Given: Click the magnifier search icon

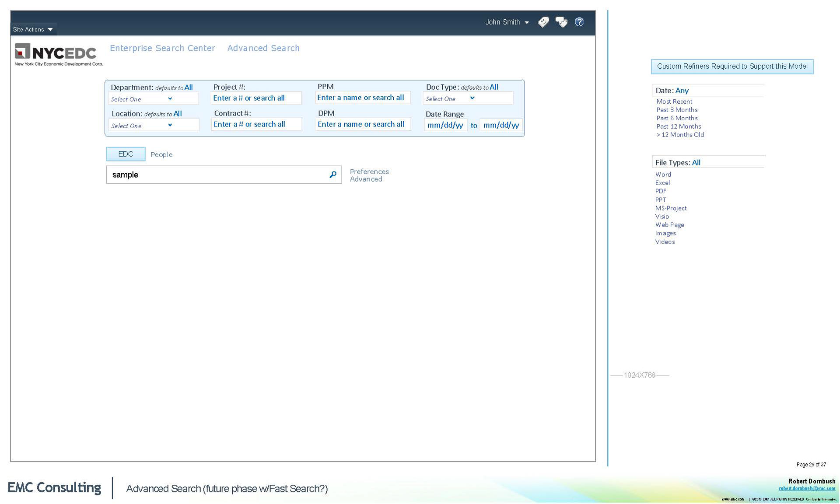Looking at the screenshot, I should click(333, 175).
